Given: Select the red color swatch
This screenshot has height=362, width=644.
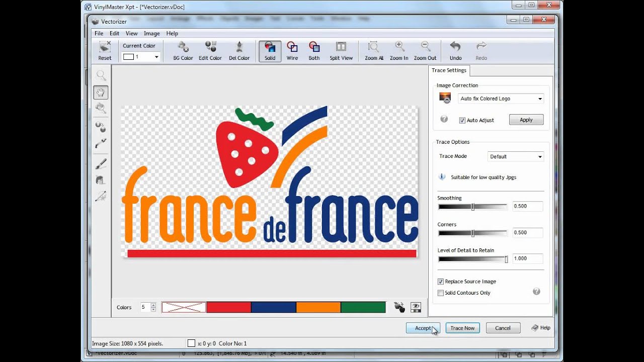Looking at the screenshot, I should pyautogui.click(x=228, y=307).
